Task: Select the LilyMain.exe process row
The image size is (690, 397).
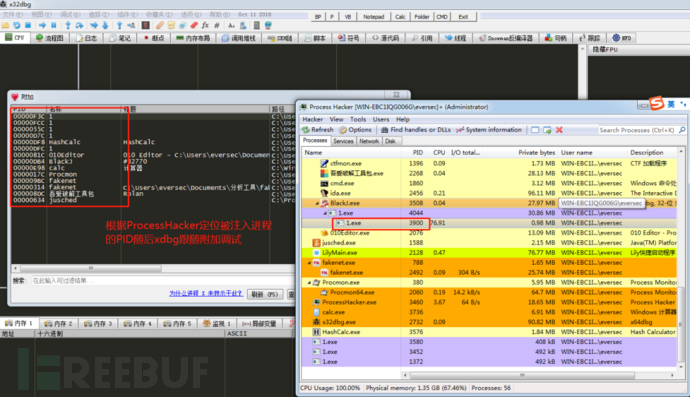Action: (489, 253)
